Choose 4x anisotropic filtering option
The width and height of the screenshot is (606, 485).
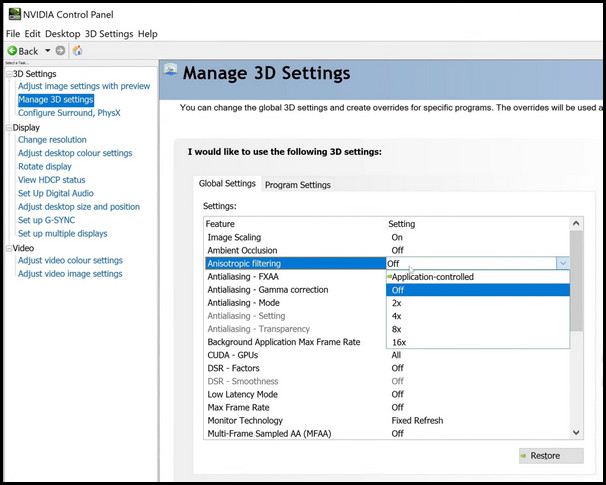pyautogui.click(x=478, y=316)
